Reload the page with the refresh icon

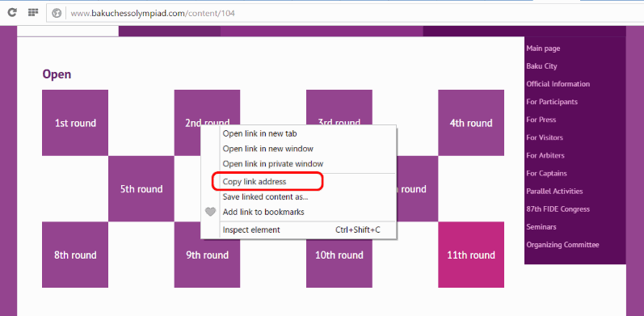pos(12,13)
